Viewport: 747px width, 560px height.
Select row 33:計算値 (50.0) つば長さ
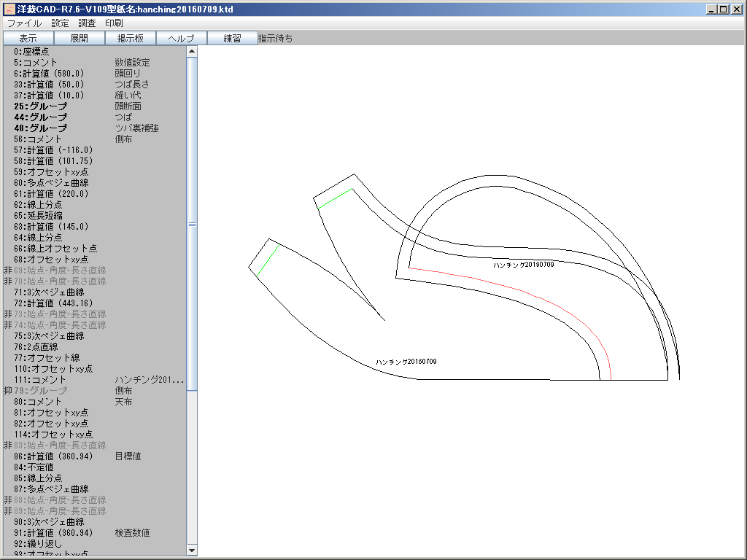click(95, 85)
